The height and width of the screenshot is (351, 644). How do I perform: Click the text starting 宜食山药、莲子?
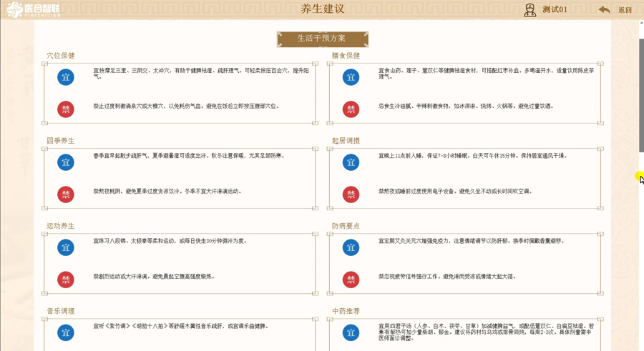click(487, 74)
